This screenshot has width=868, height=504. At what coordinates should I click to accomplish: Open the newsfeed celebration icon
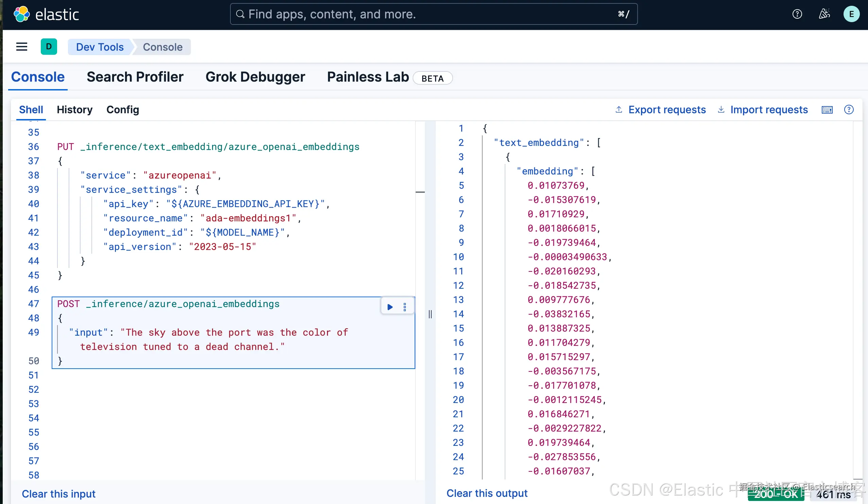pyautogui.click(x=824, y=14)
